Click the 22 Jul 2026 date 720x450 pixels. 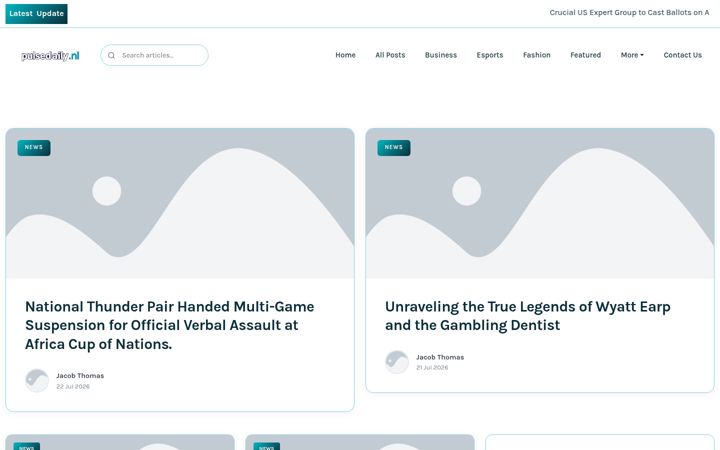point(73,387)
